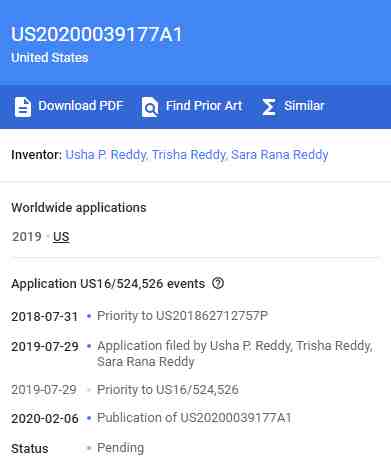Click the 2020-02-06 publication date
Viewport: 391px width, 472px height.
coord(45,418)
